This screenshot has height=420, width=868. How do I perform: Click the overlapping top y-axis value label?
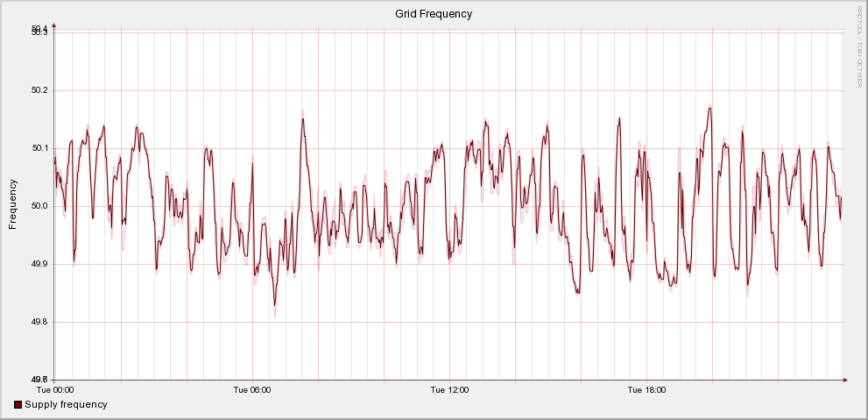pos(39,30)
